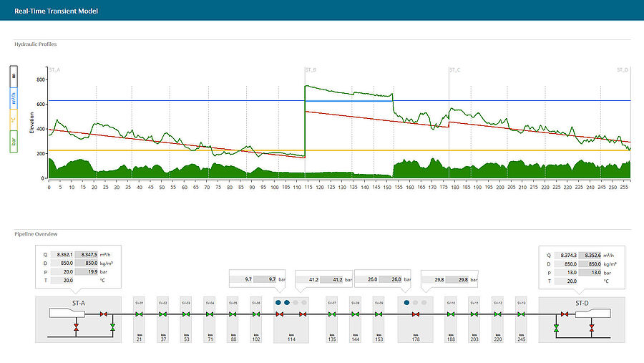This screenshot has height=363, width=644.
Task: Click ST-D flow value 8.352,6
Action: pyautogui.click(x=590, y=256)
